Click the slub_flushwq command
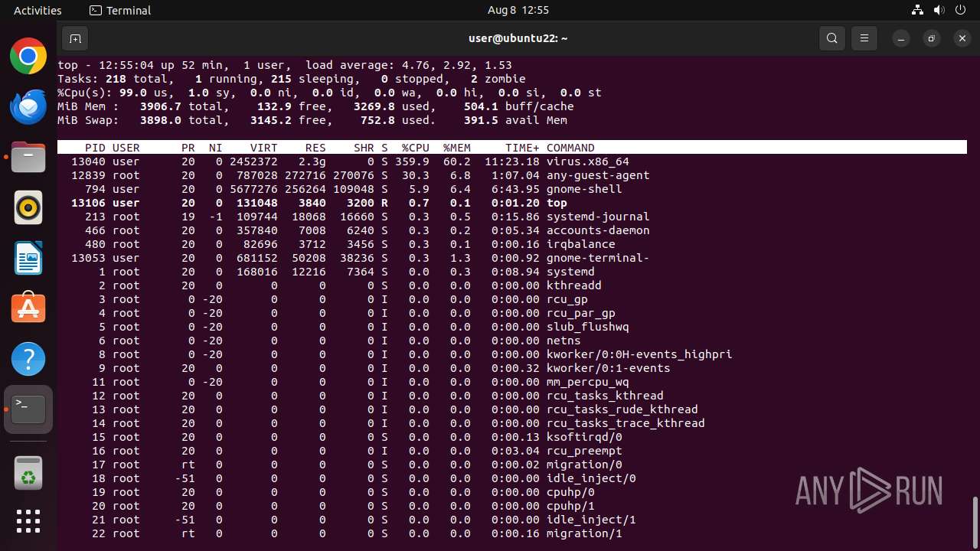Viewport: 980px width, 551px height. click(x=588, y=327)
